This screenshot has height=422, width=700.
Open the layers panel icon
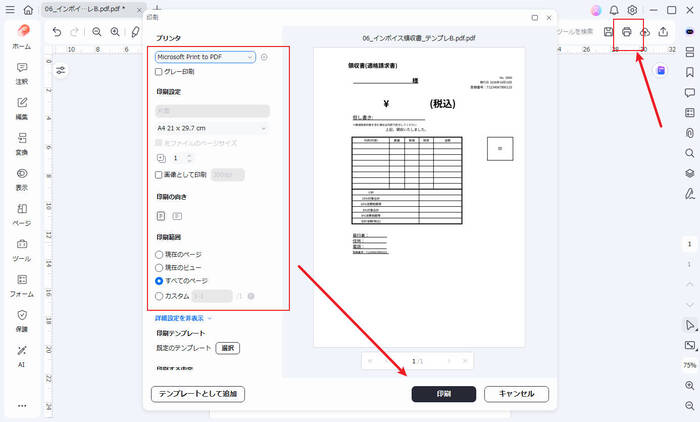click(x=690, y=173)
